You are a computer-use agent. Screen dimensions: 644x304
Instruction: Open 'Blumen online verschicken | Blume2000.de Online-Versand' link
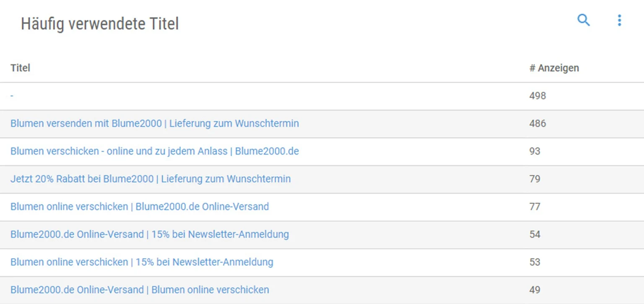pyautogui.click(x=140, y=206)
